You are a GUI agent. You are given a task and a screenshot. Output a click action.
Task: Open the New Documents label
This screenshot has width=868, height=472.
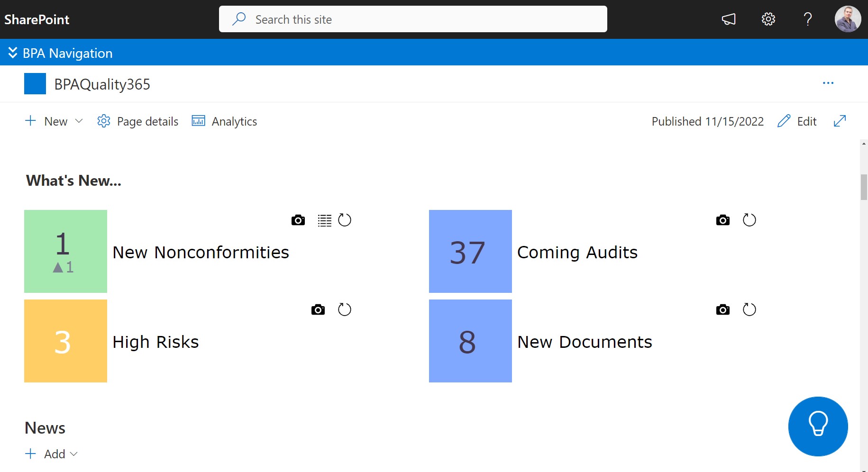[585, 342]
